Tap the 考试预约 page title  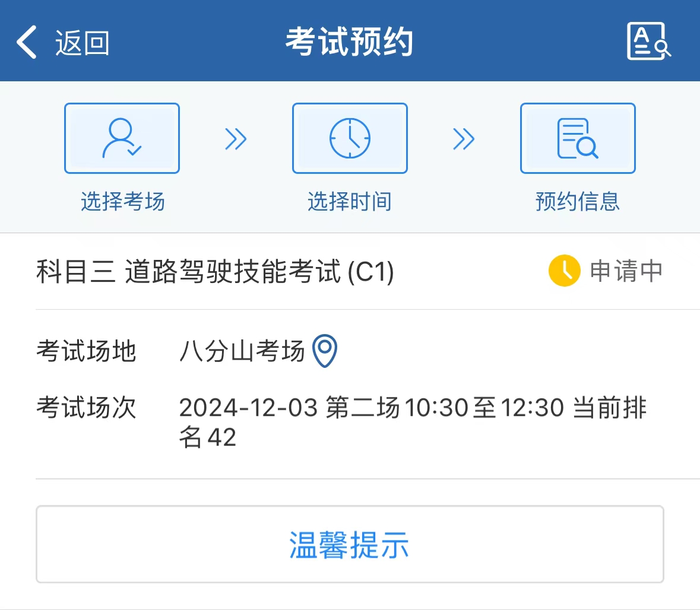(350, 41)
